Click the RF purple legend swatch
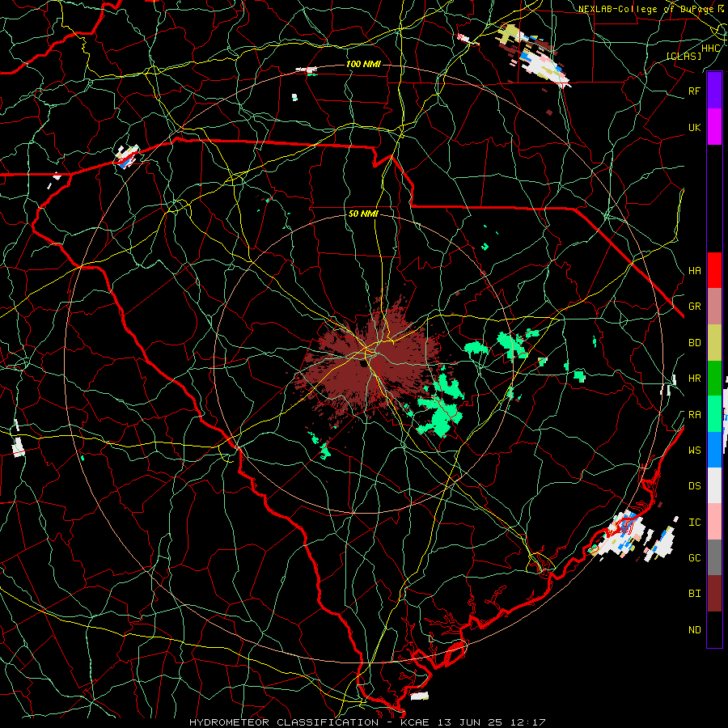 [714, 90]
